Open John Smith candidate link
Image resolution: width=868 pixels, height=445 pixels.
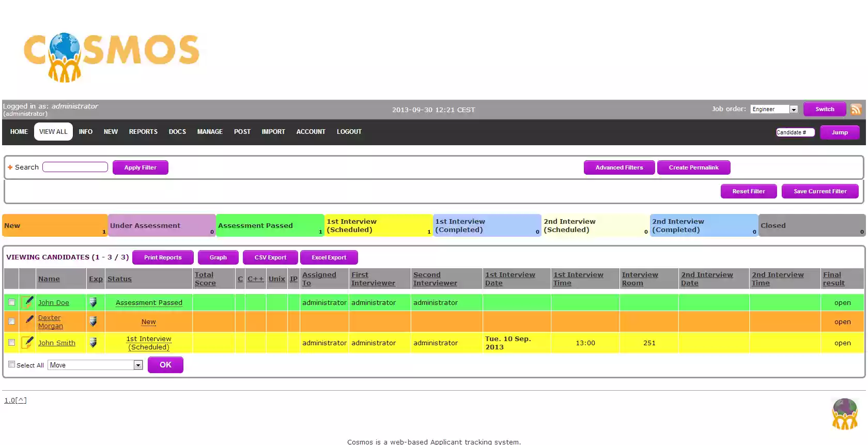pyautogui.click(x=57, y=343)
